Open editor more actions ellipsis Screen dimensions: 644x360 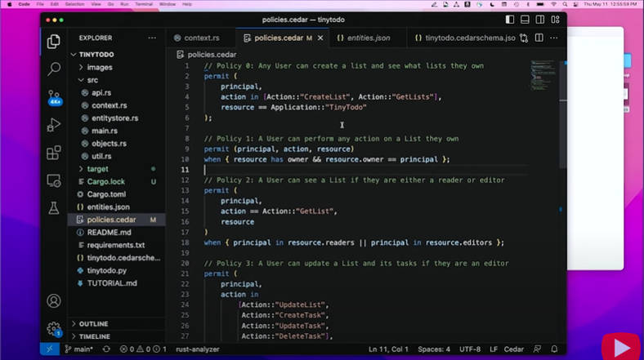[553, 38]
